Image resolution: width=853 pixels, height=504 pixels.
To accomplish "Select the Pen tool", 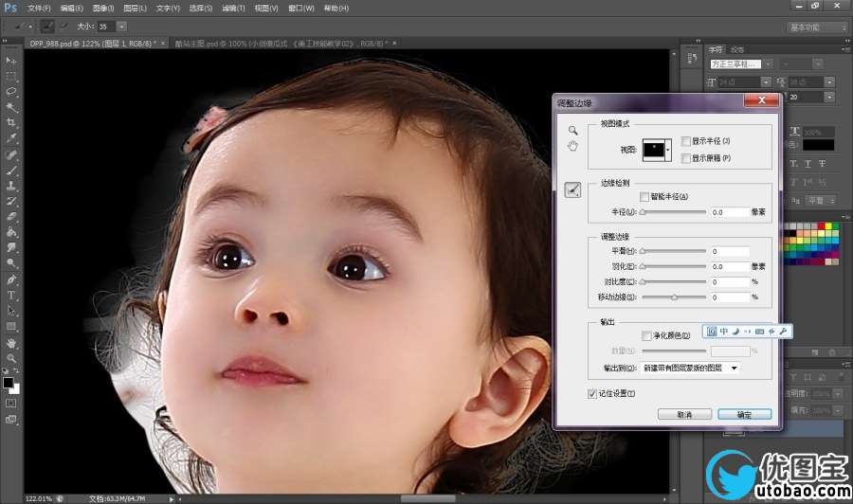I will click(x=10, y=280).
